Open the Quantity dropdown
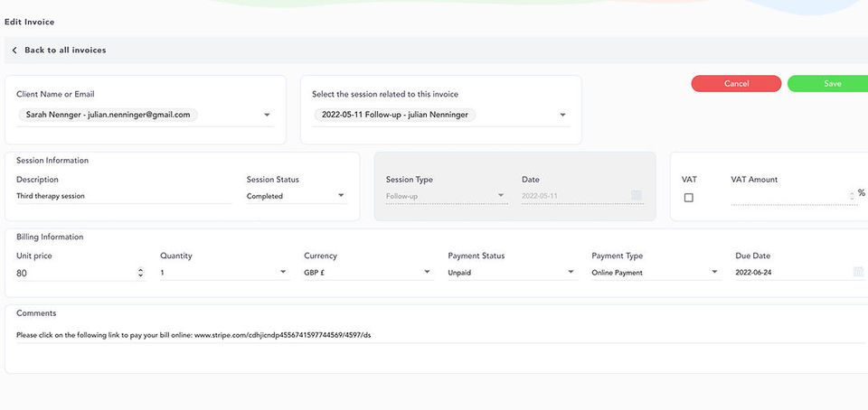868x410 pixels. coord(283,272)
